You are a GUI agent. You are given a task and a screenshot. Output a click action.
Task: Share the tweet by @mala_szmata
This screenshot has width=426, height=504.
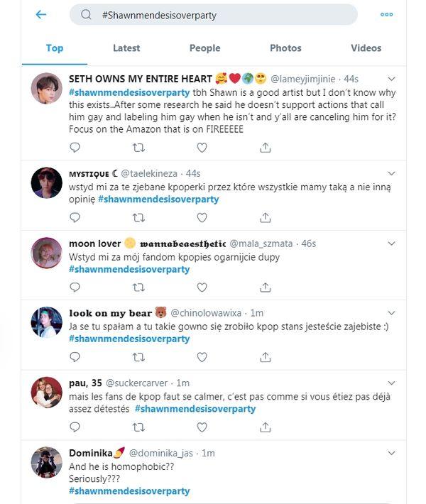pos(265,287)
